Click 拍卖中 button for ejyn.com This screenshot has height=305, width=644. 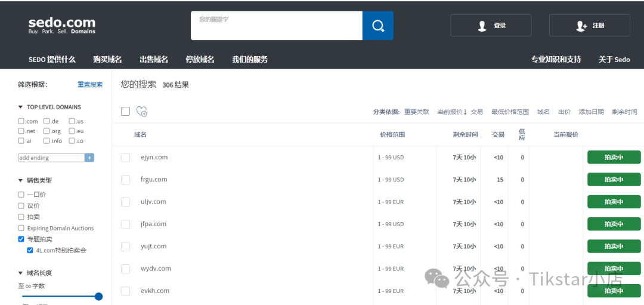point(614,157)
